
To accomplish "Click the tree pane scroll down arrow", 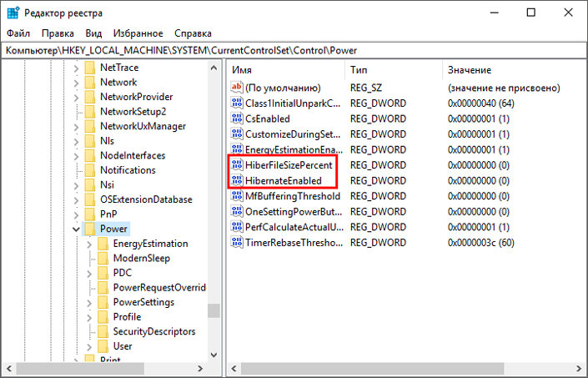I will click(x=214, y=355).
